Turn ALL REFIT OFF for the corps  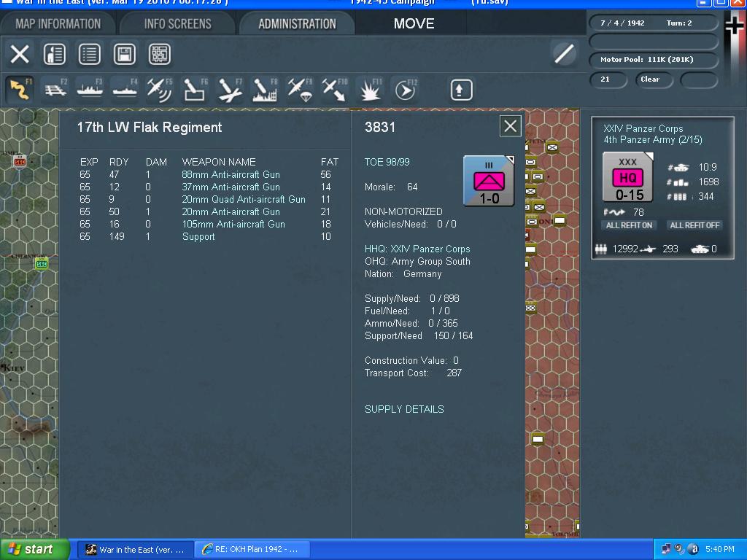coord(694,225)
